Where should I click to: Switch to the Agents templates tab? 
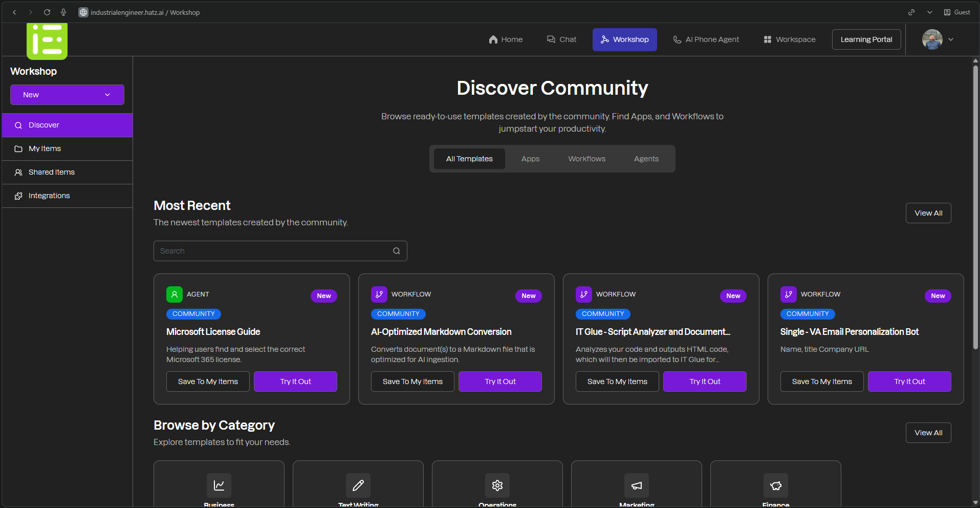(646, 159)
